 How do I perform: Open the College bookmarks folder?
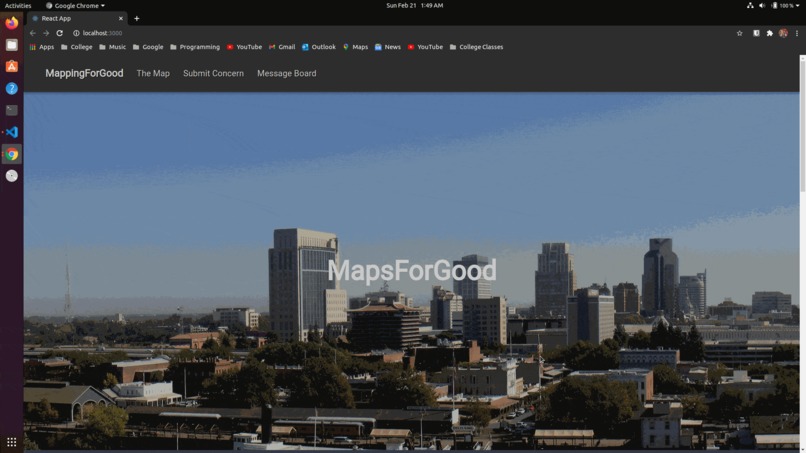tap(77, 47)
